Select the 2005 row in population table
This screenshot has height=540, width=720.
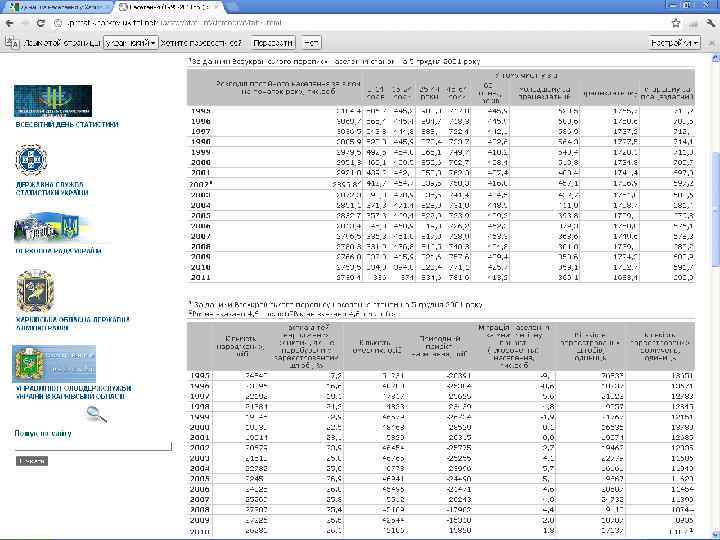click(441, 215)
